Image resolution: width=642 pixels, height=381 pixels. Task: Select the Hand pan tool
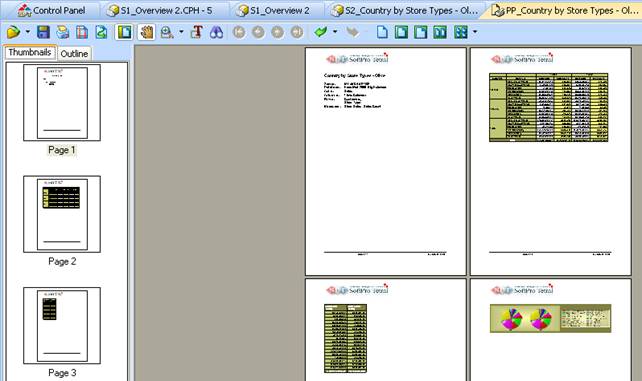tap(146, 32)
